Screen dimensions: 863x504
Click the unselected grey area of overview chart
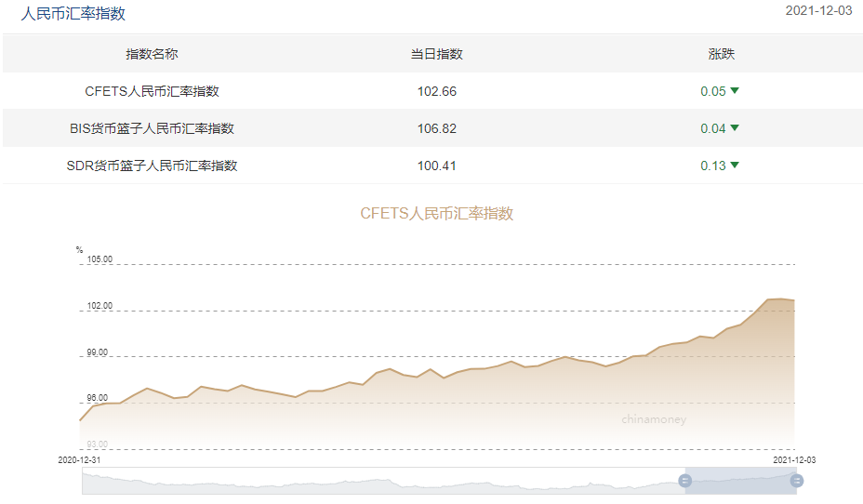tap(383, 481)
